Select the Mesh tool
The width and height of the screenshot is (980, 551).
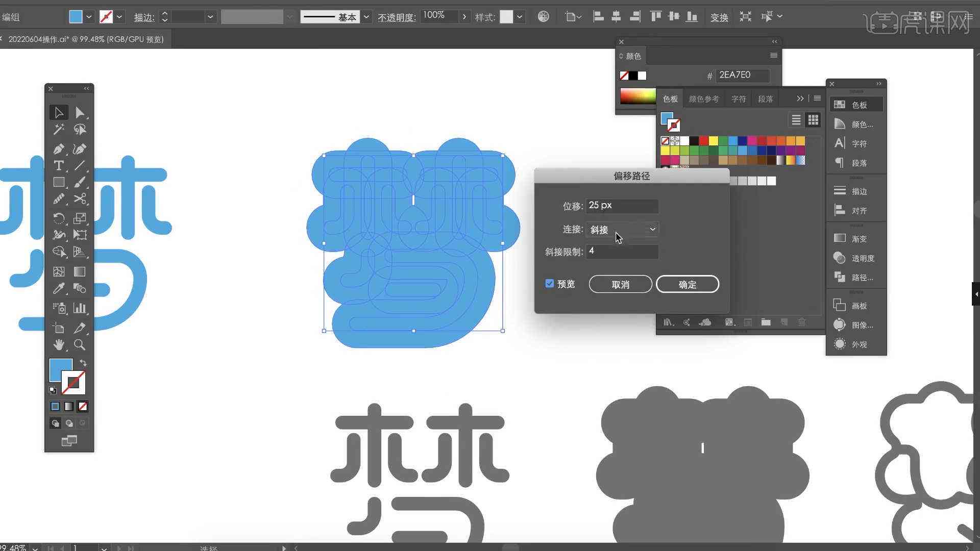(59, 271)
